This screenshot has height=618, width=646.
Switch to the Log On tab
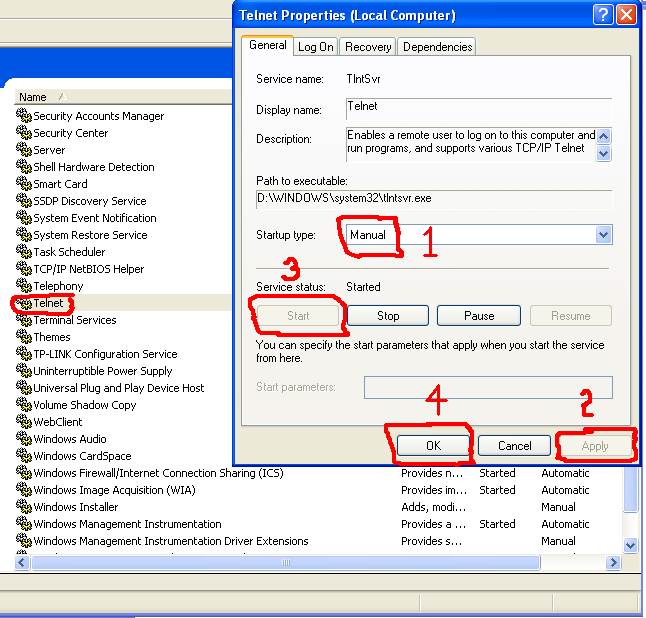316,47
